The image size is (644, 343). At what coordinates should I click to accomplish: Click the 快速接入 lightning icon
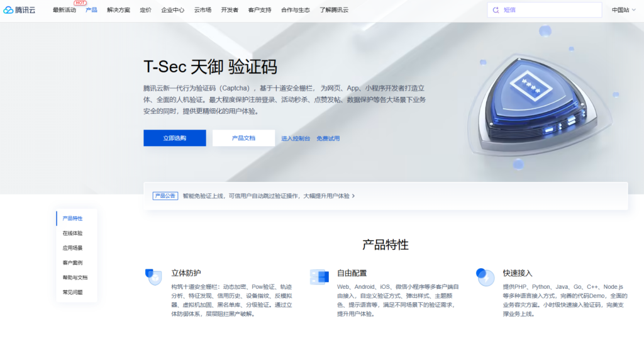[x=485, y=277]
